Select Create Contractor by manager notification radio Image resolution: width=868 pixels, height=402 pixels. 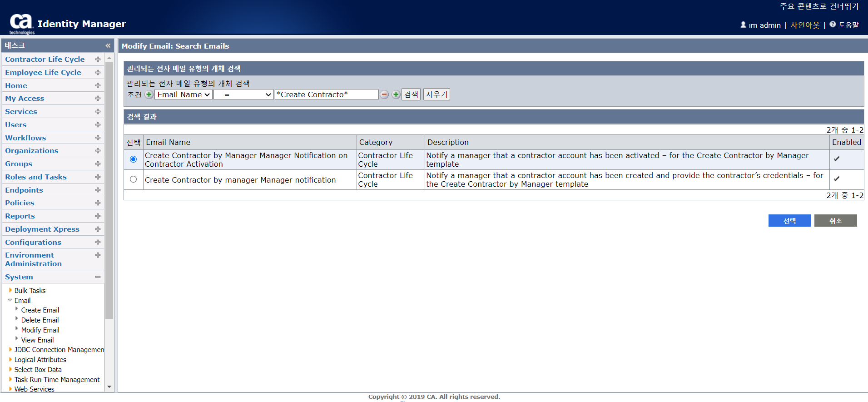[133, 179]
